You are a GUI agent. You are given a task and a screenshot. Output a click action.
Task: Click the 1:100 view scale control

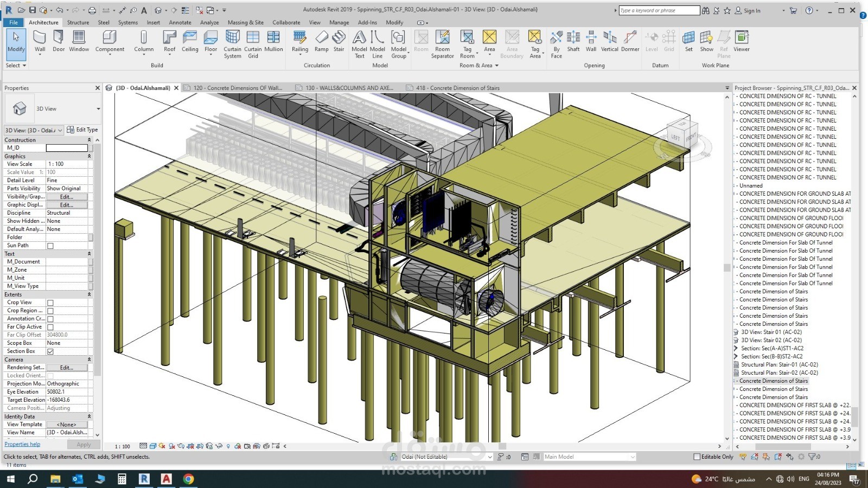(123, 446)
